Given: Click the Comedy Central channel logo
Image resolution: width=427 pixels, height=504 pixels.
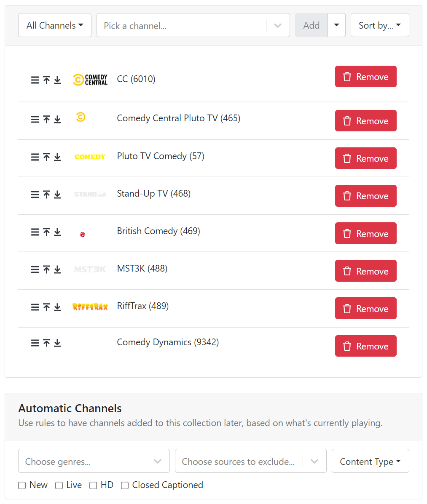Looking at the screenshot, I should [x=90, y=80].
